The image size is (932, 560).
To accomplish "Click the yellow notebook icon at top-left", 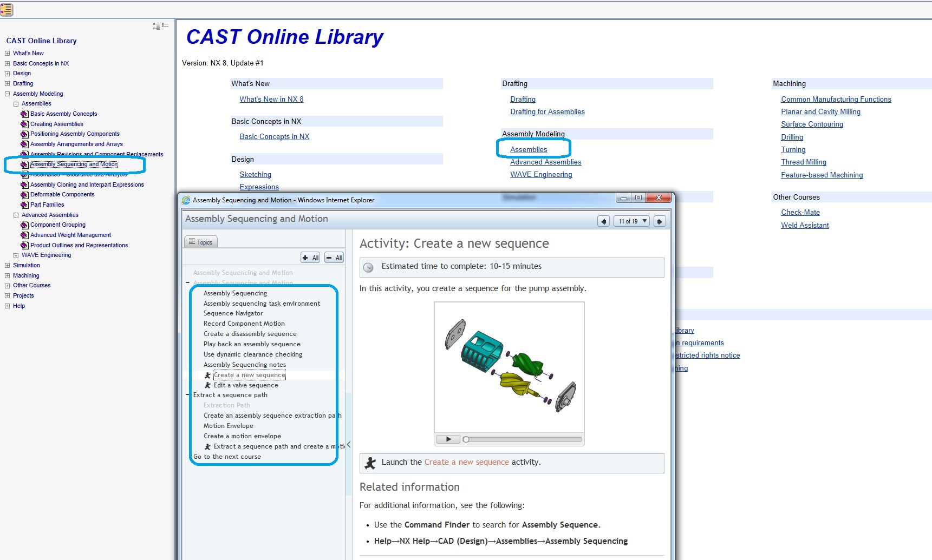I will tap(6, 9).
